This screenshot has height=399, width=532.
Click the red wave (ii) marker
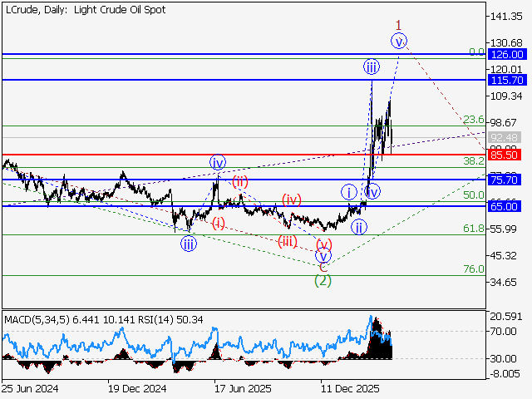239,181
